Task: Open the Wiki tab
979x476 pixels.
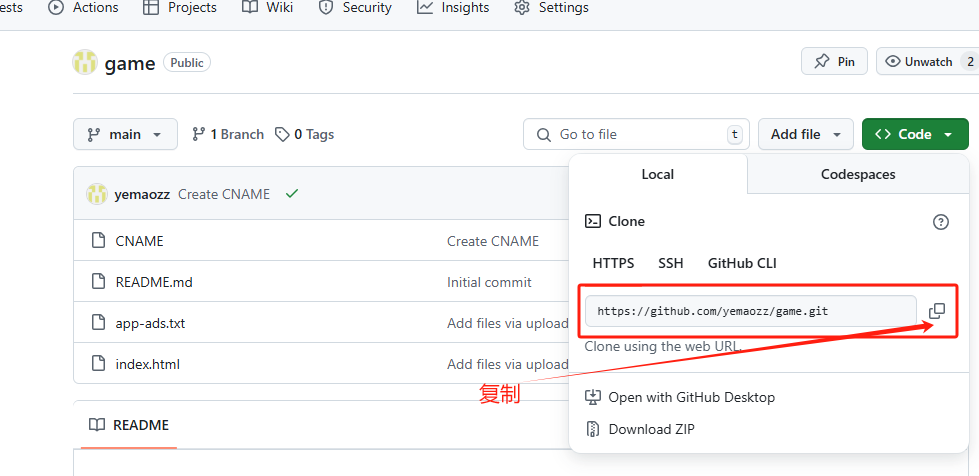Action: (x=268, y=7)
